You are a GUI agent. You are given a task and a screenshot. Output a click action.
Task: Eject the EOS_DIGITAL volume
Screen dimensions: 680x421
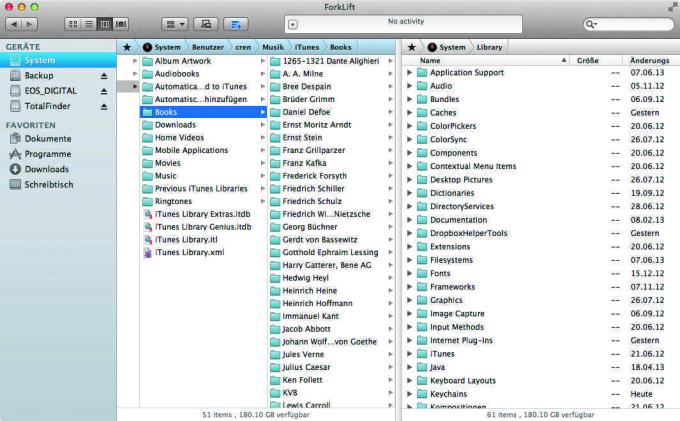[104, 91]
